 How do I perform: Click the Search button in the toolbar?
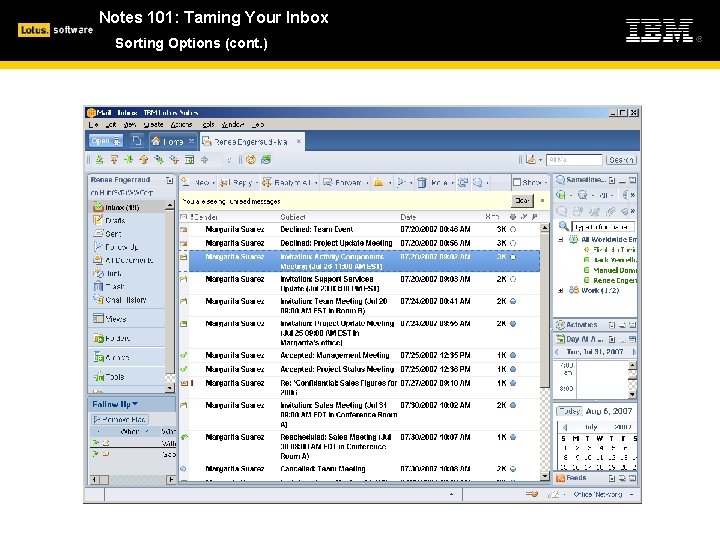coord(621,160)
